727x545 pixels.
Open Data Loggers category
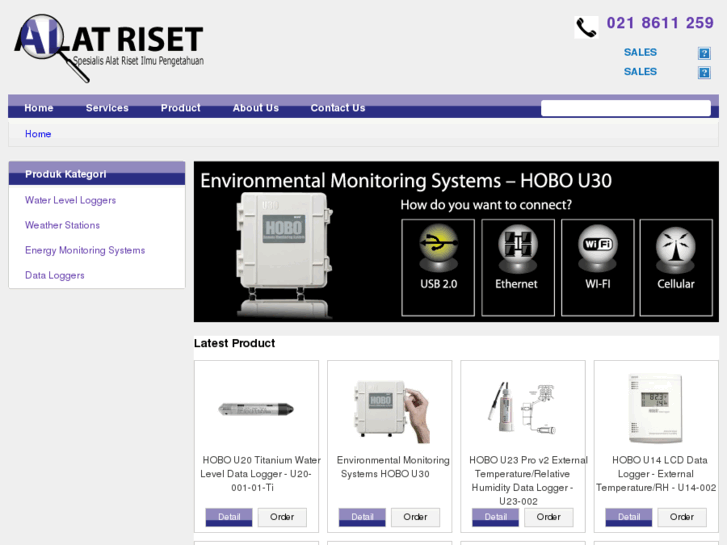pyautogui.click(x=55, y=276)
